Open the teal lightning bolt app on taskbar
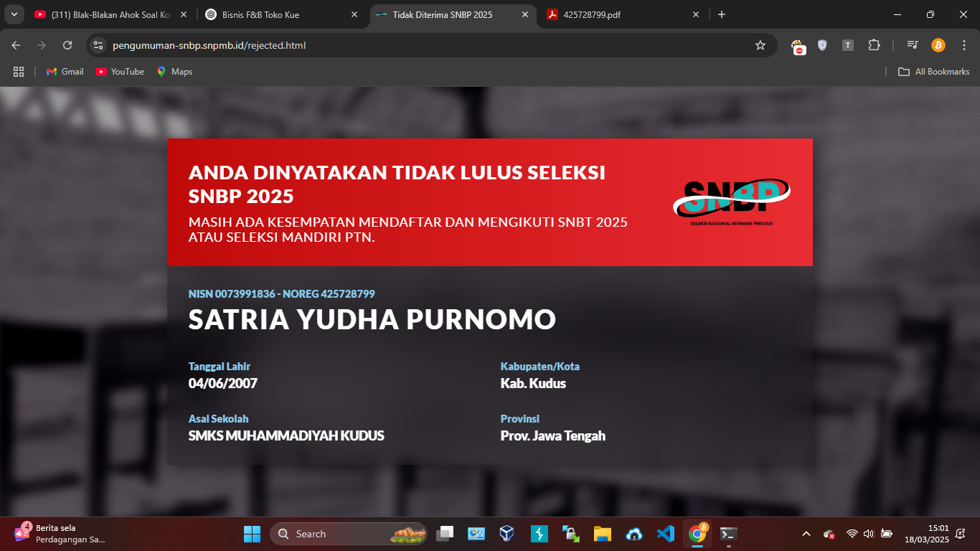Screen dimensions: 980x551 tap(540, 534)
